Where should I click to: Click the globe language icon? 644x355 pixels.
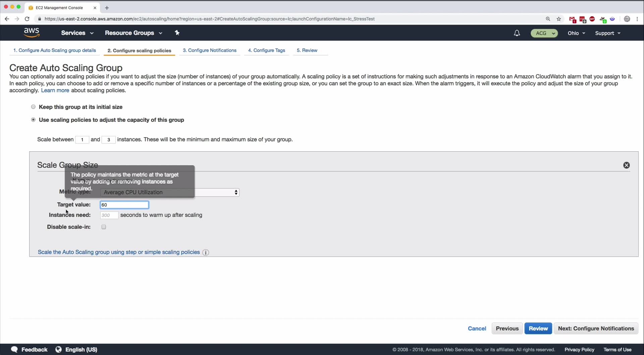coord(59,349)
